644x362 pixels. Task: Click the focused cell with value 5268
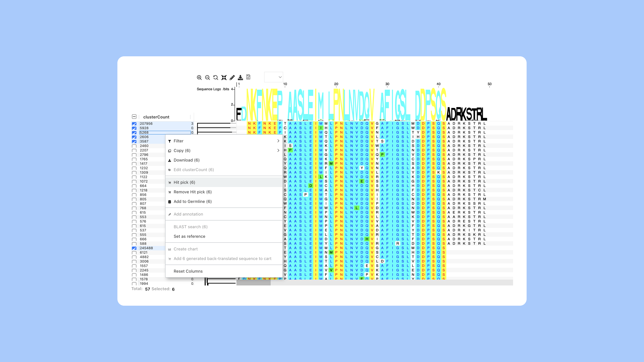coord(165,132)
